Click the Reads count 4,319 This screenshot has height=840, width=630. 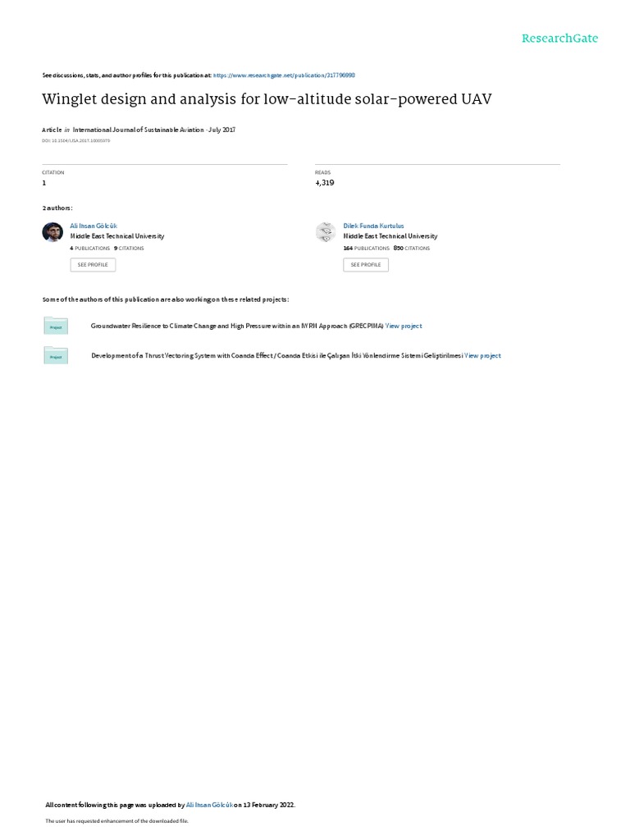[325, 183]
